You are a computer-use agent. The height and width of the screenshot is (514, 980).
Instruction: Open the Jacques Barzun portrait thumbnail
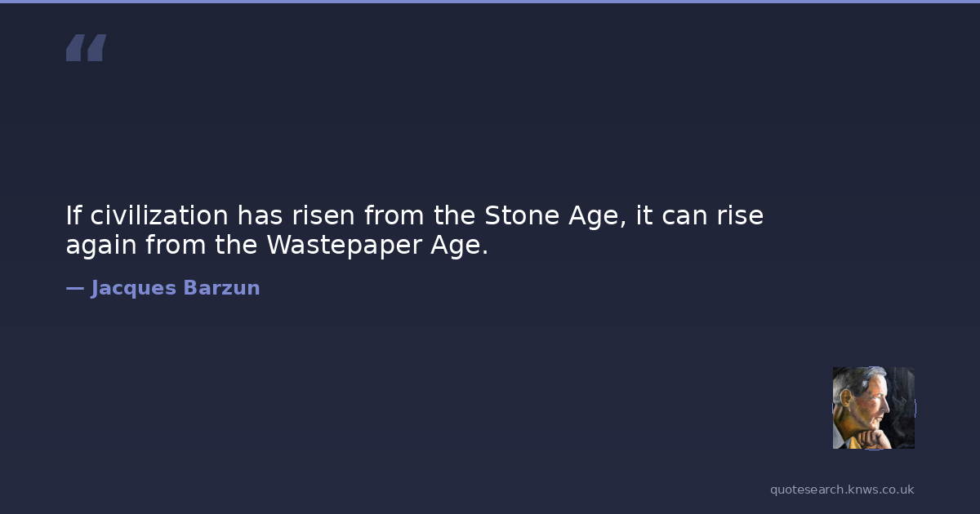pos(873,408)
